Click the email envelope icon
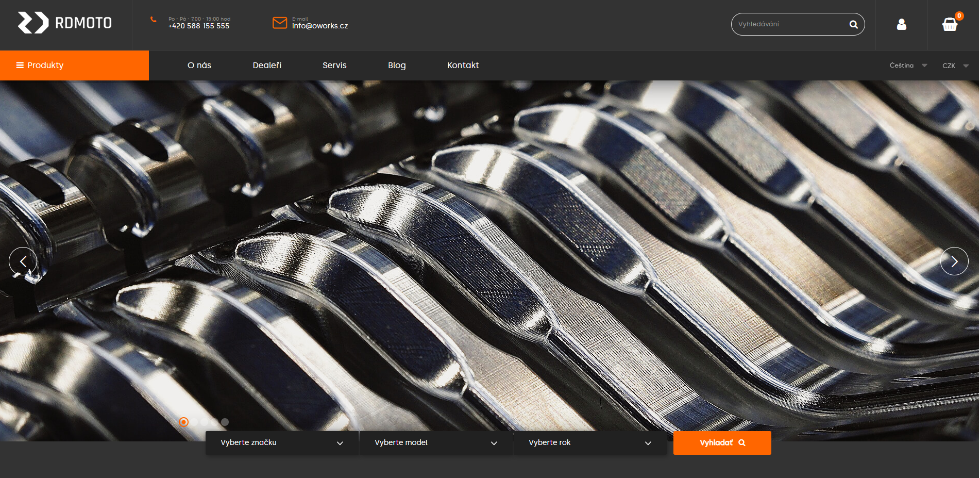The height and width of the screenshot is (478, 980). (279, 23)
